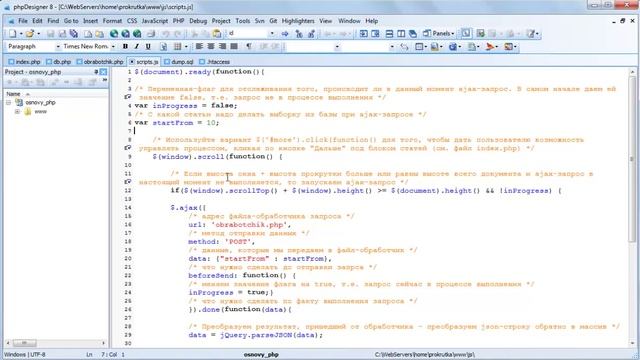Switch to the index.php tab
This screenshot has width=640, height=360.
(24, 62)
